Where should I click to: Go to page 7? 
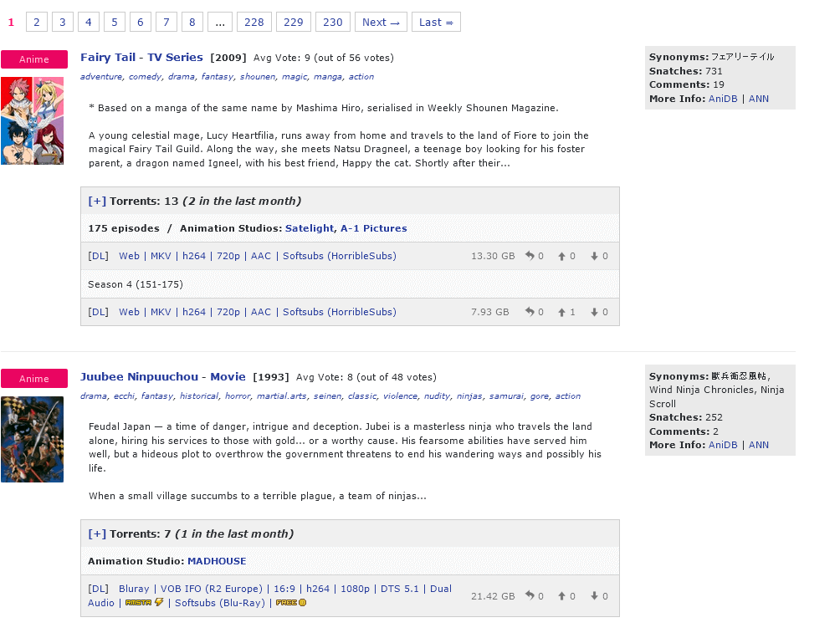pos(166,22)
